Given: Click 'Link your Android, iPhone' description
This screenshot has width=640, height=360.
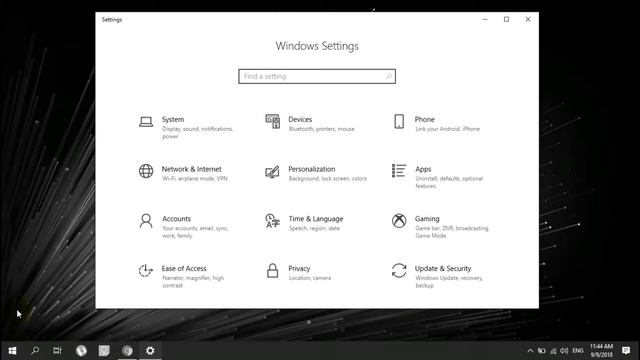Looking at the screenshot, I should point(447,129).
